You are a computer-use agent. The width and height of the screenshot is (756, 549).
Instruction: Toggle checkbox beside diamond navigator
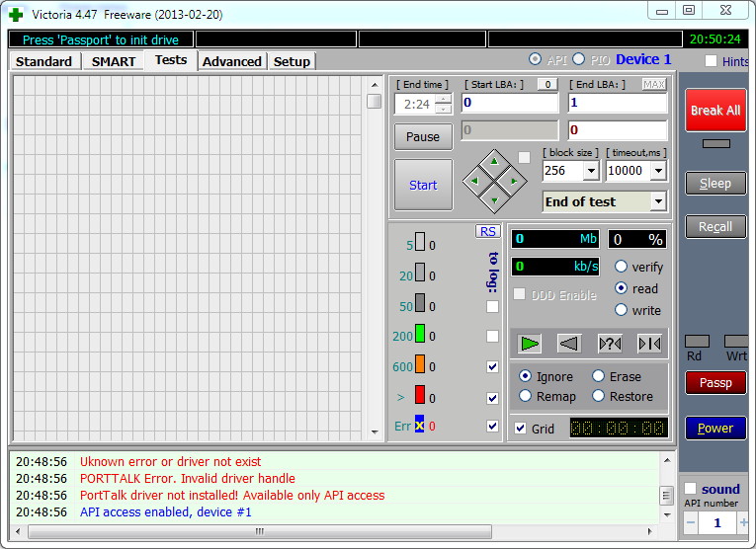(524, 157)
